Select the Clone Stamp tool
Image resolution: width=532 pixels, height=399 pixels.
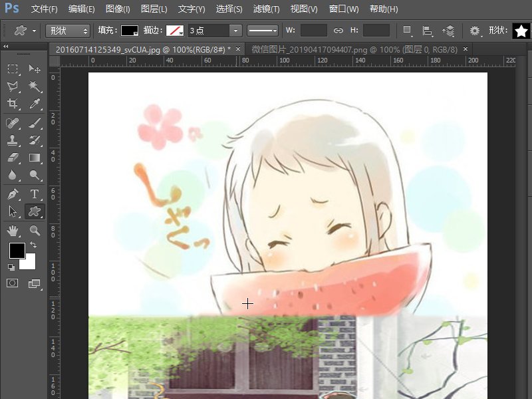tap(13, 140)
